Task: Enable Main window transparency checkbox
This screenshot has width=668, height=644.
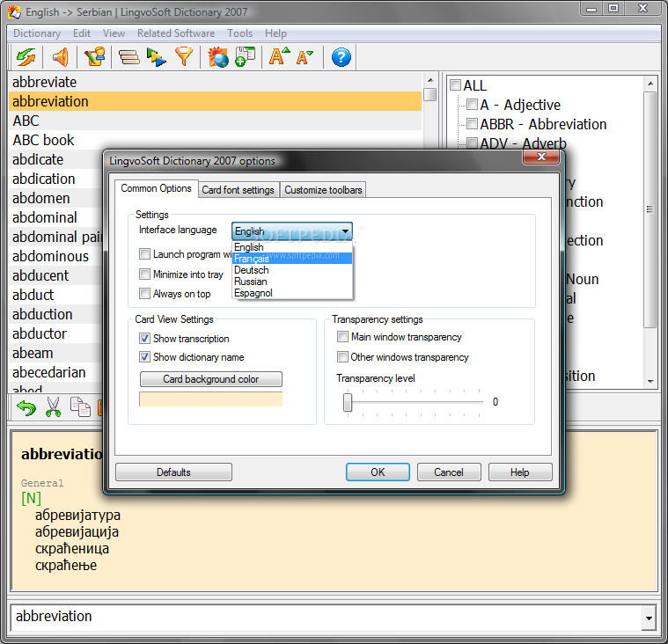Action: coord(342,336)
